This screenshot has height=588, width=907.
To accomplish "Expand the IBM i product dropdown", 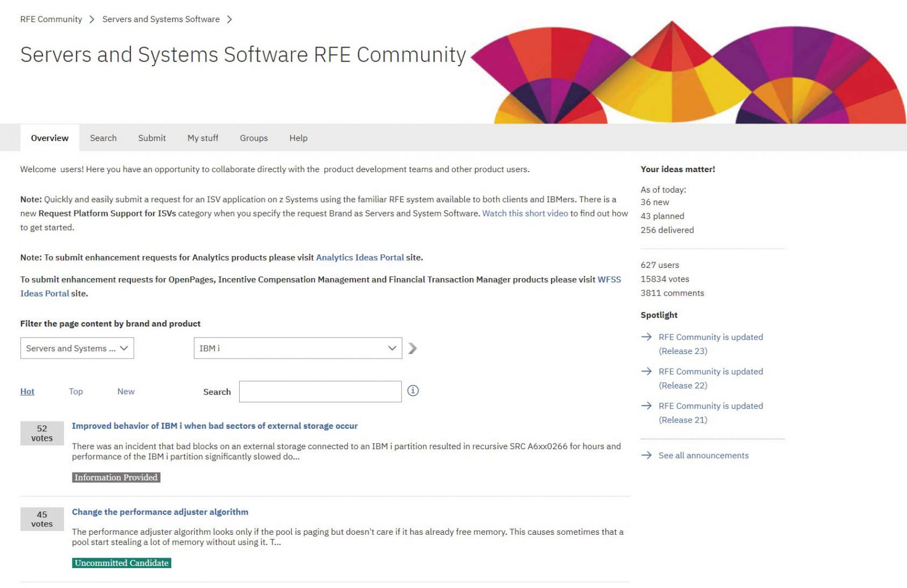I will pyautogui.click(x=298, y=348).
